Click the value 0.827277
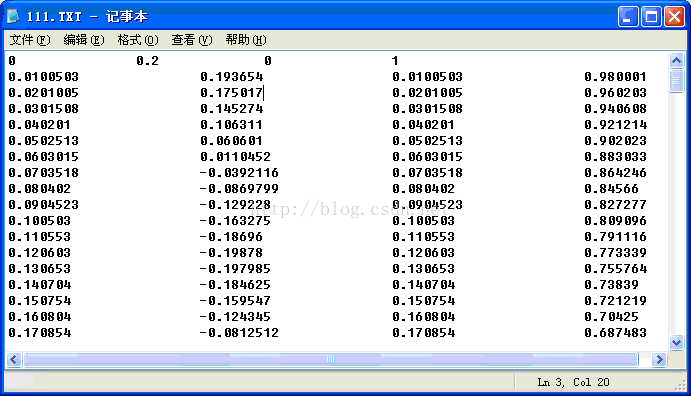The width and height of the screenshot is (691, 396). click(x=616, y=205)
